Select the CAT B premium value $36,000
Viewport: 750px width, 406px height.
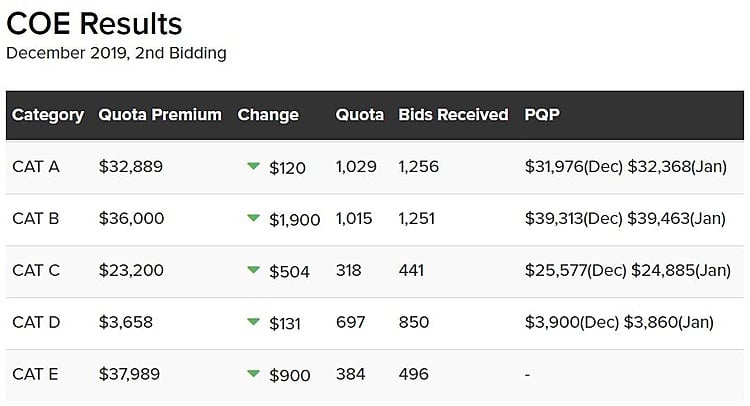tap(131, 218)
